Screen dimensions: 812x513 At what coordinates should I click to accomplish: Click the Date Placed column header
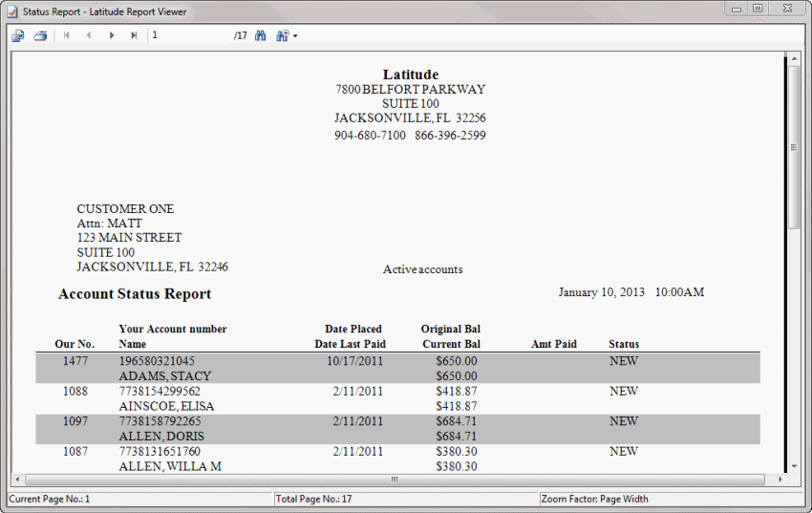tap(353, 330)
